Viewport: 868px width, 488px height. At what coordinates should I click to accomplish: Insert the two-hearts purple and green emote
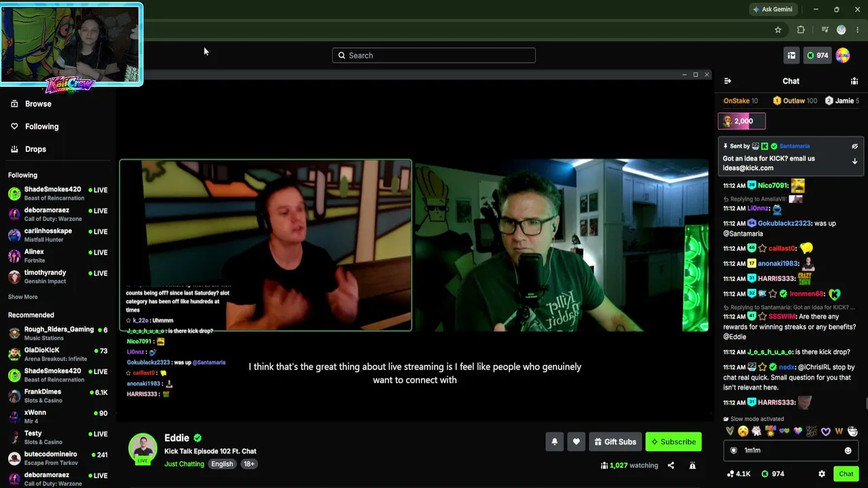click(785, 432)
